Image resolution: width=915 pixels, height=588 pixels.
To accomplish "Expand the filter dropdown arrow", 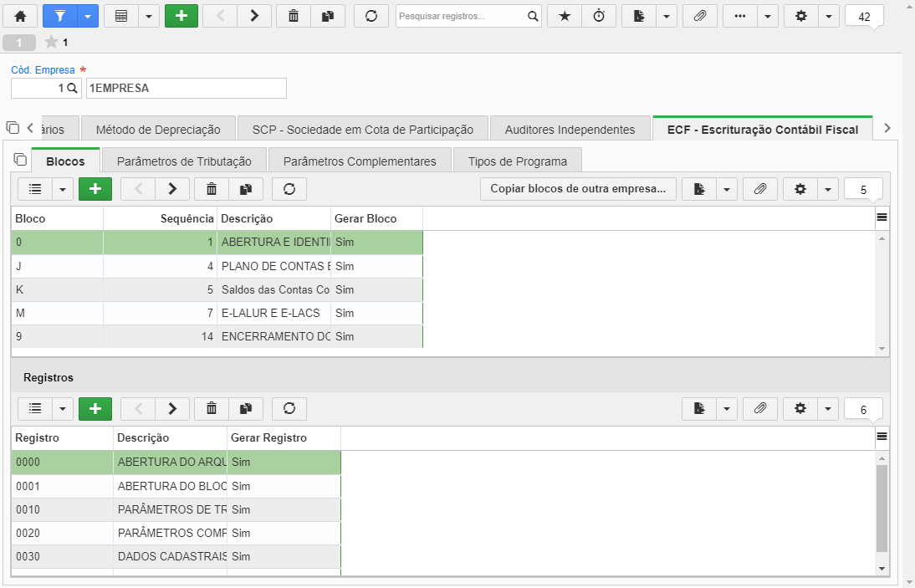I will click(x=88, y=17).
